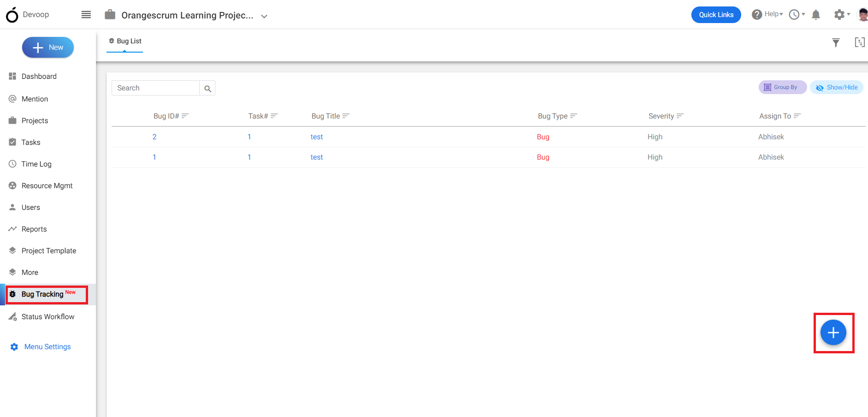Click Bug type in bug 2 row
Viewport: 868px width, 417px height.
tap(543, 137)
